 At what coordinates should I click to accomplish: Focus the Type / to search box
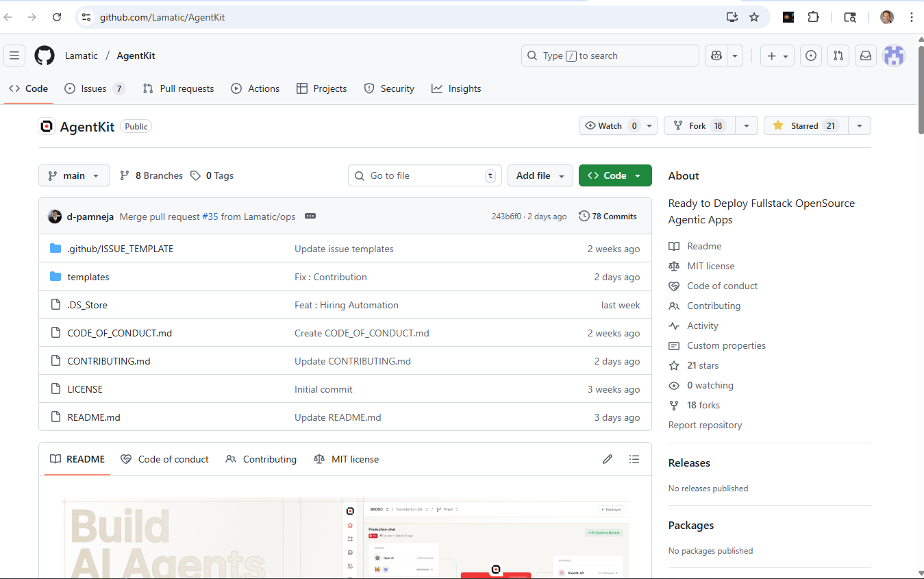pos(610,56)
